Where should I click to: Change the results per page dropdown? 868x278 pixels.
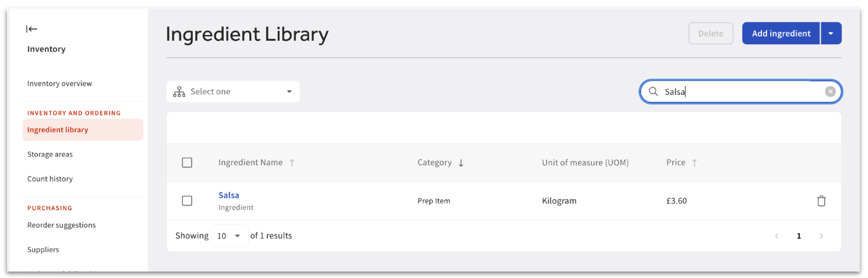pyautogui.click(x=229, y=236)
